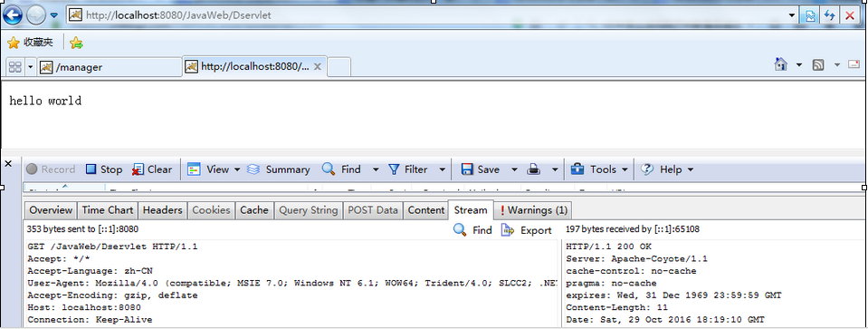Screen dimensions: 868x329
Task: Close the HttpWatch panel with the X
Action: coord(8,163)
